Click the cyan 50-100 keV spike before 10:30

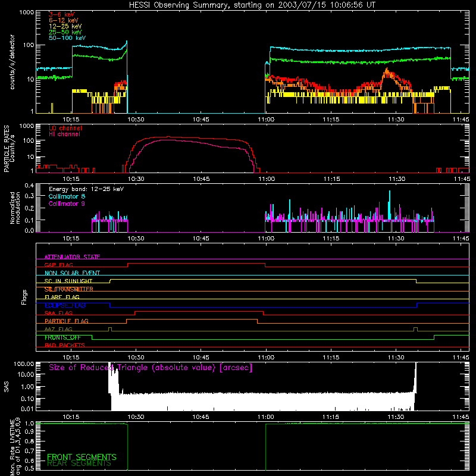(126, 44)
